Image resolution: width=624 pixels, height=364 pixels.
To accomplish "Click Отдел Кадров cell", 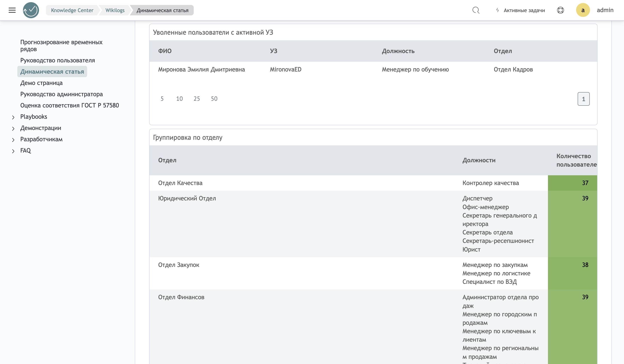I will point(513,69).
